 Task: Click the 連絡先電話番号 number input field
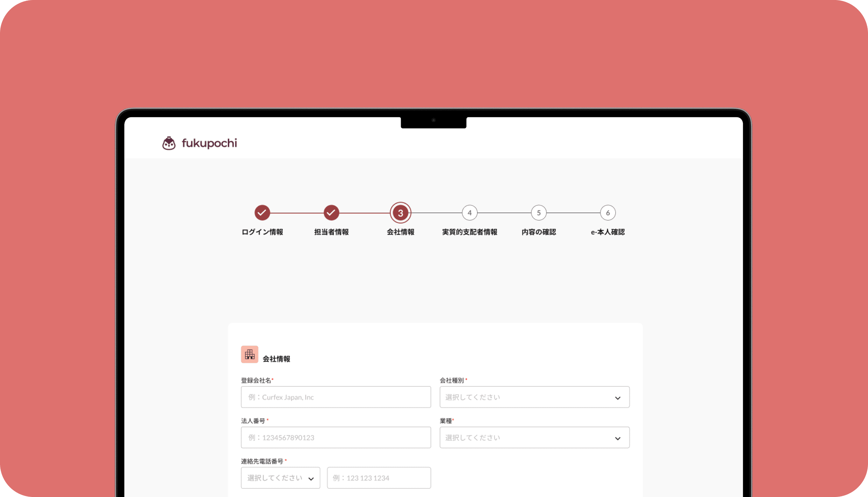379,478
